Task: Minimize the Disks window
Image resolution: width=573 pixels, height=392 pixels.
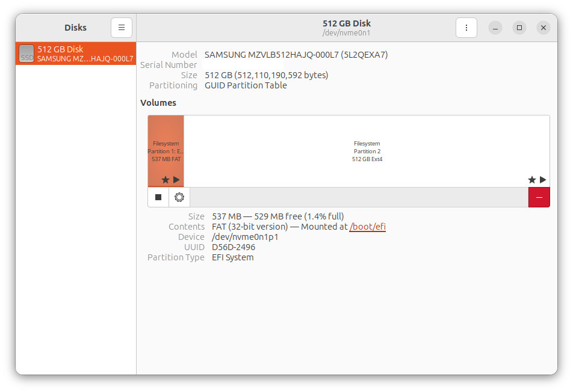Action: click(495, 28)
